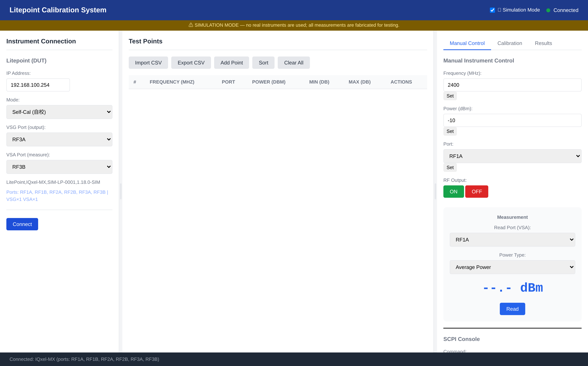Image resolution: width=588 pixels, height=366 pixels.
Task: Click the Litepoint Calibration System title
Action: (58, 10)
